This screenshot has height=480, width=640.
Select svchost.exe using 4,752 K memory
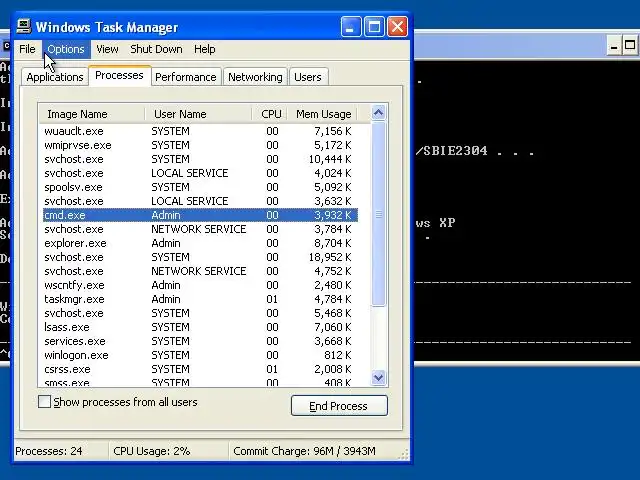tap(200, 271)
